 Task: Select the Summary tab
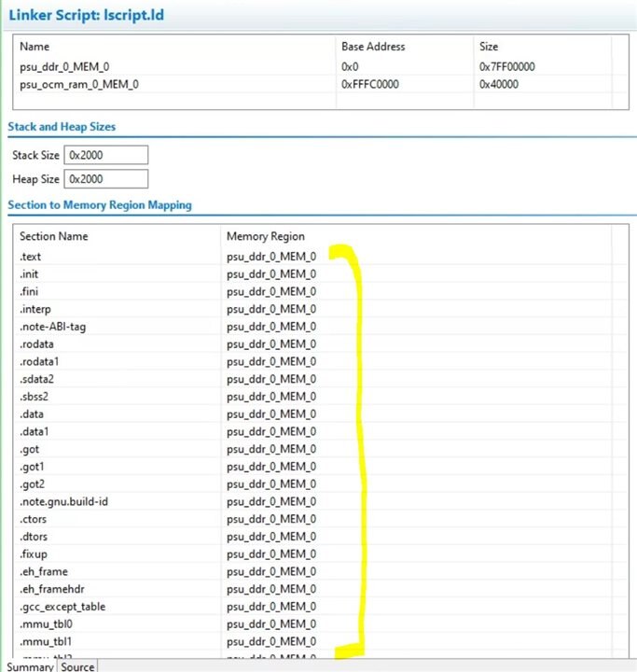coord(31,666)
